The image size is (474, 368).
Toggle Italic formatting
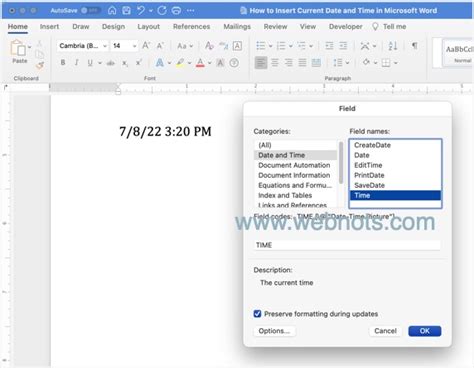click(x=76, y=63)
